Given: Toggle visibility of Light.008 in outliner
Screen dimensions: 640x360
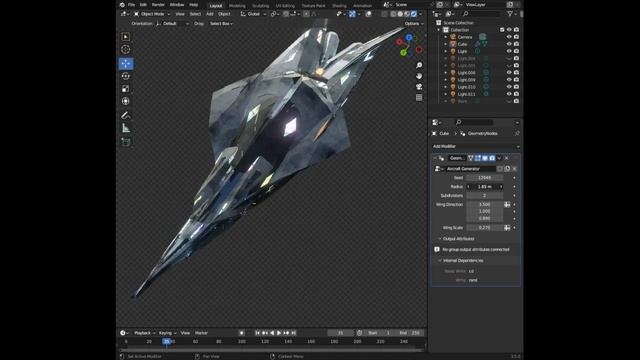Looking at the screenshot, I should (x=509, y=73).
